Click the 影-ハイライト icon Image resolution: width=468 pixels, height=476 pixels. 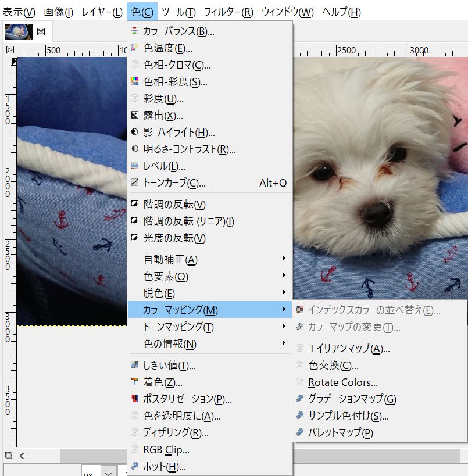pos(134,132)
